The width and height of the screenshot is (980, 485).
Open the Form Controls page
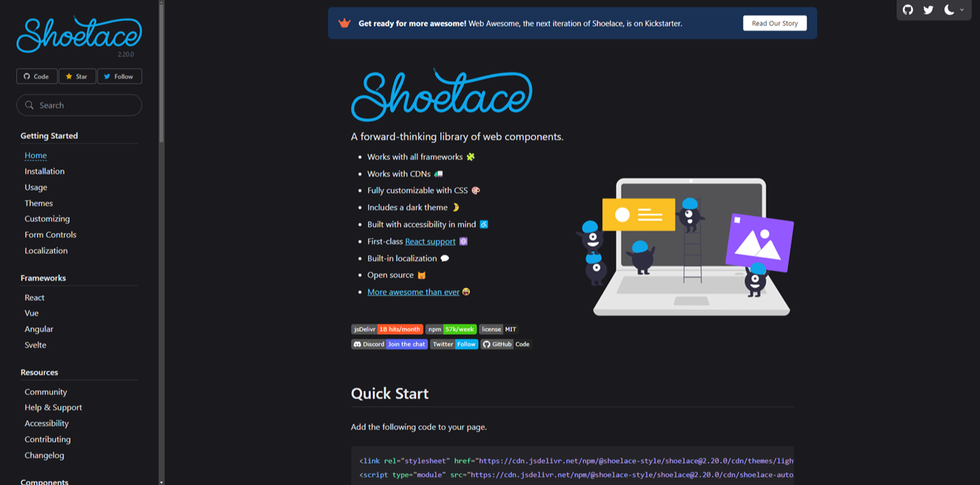coord(51,235)
